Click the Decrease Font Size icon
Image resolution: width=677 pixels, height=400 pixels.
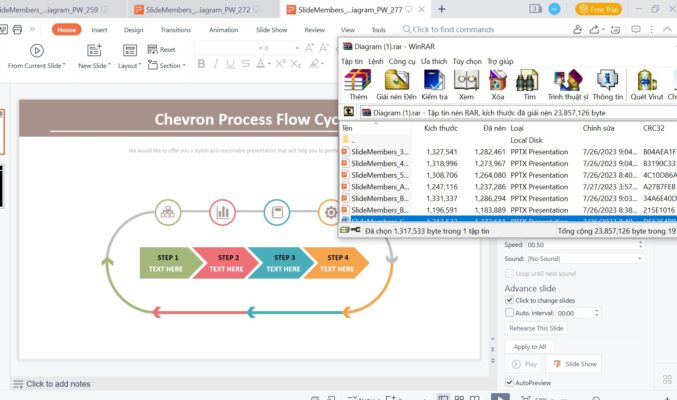[x=324, y=48]
